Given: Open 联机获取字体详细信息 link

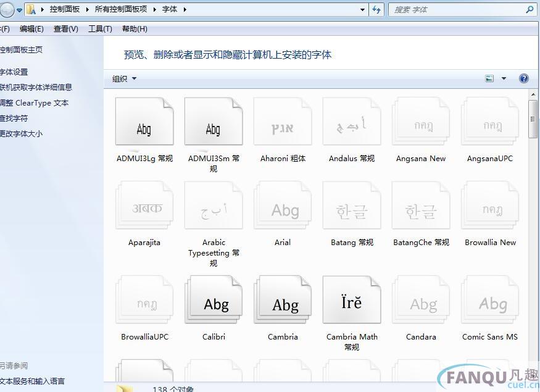Looking at the screenshot, I should (36, 88).
